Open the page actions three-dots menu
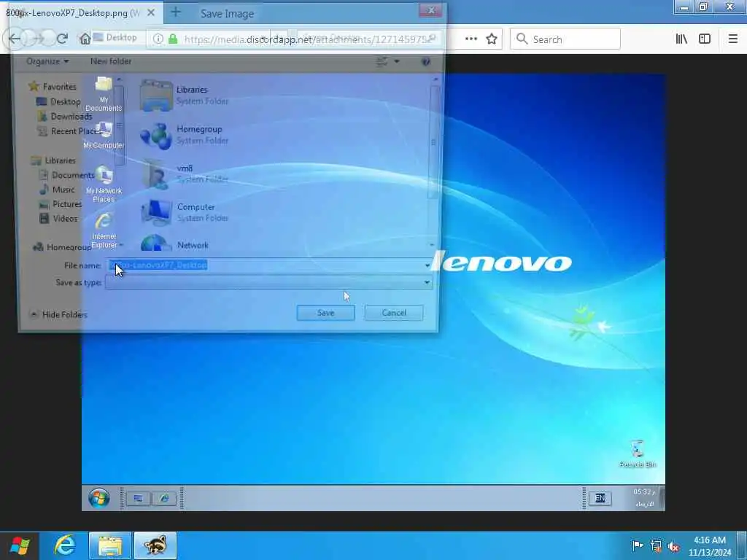Image resolution: width=747 pixels, height=560 pixels. tap(471, 39)
